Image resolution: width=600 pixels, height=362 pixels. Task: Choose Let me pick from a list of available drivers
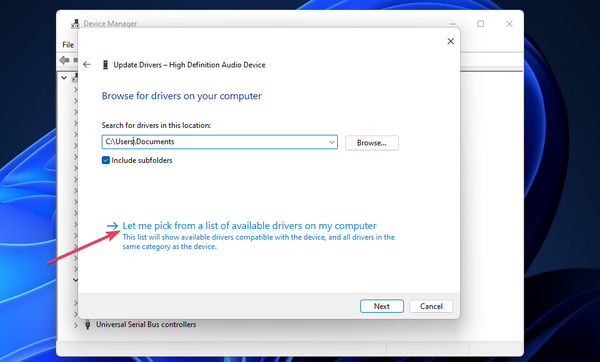249,226
